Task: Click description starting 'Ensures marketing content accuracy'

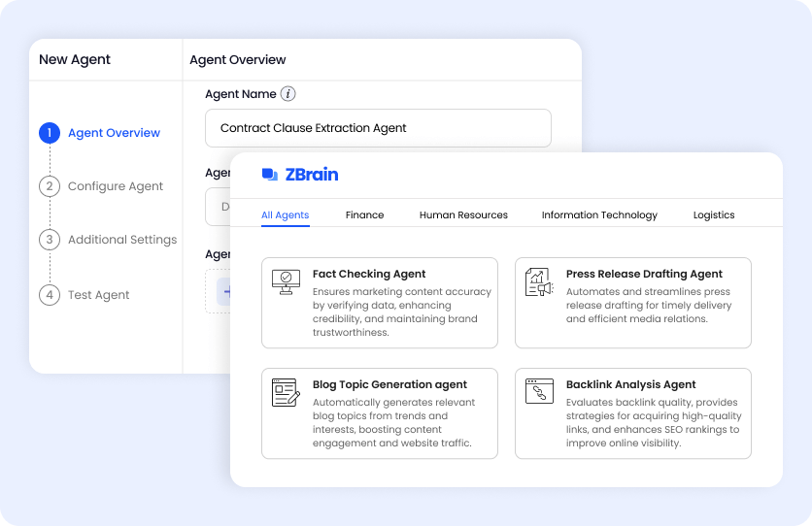Action: coord(402,312)
